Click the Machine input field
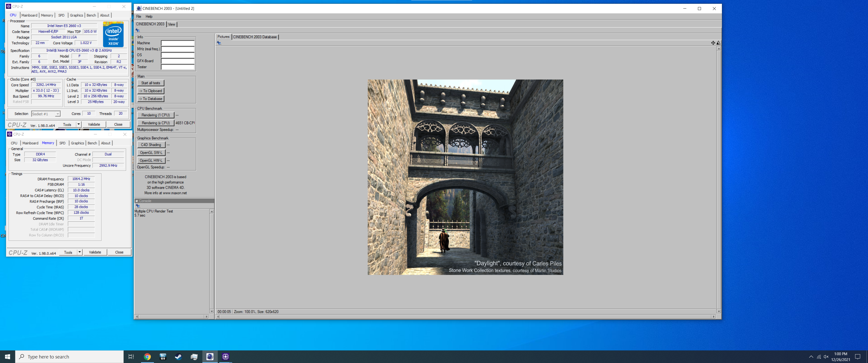 pos(178,43)
